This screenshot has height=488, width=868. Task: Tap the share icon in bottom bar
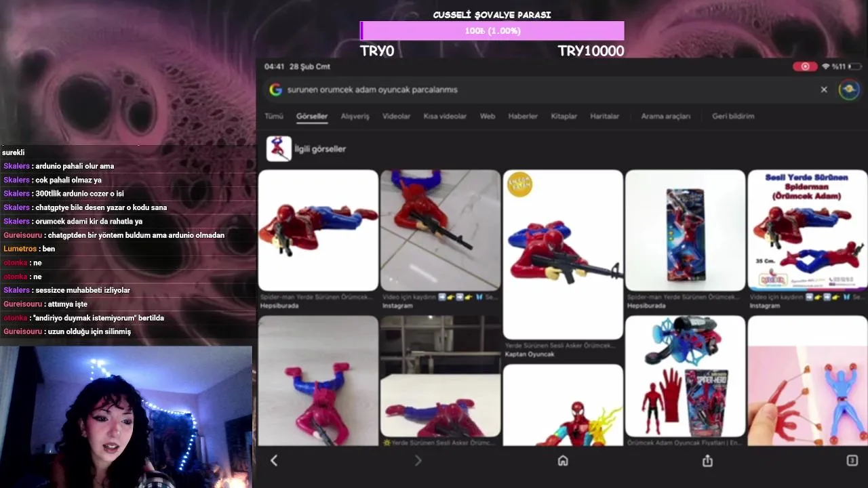[x=707, y=461]
